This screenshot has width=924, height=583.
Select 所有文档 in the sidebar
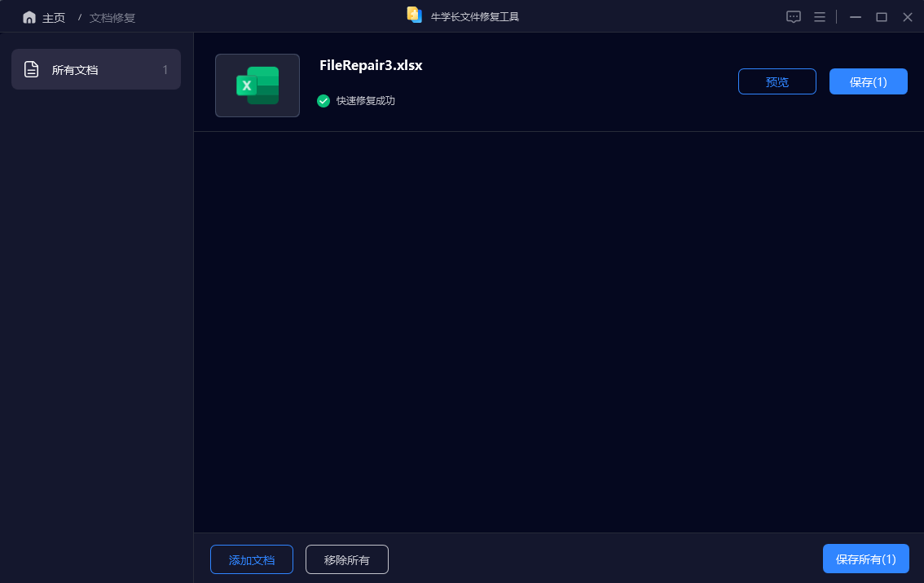pos(96,69)
